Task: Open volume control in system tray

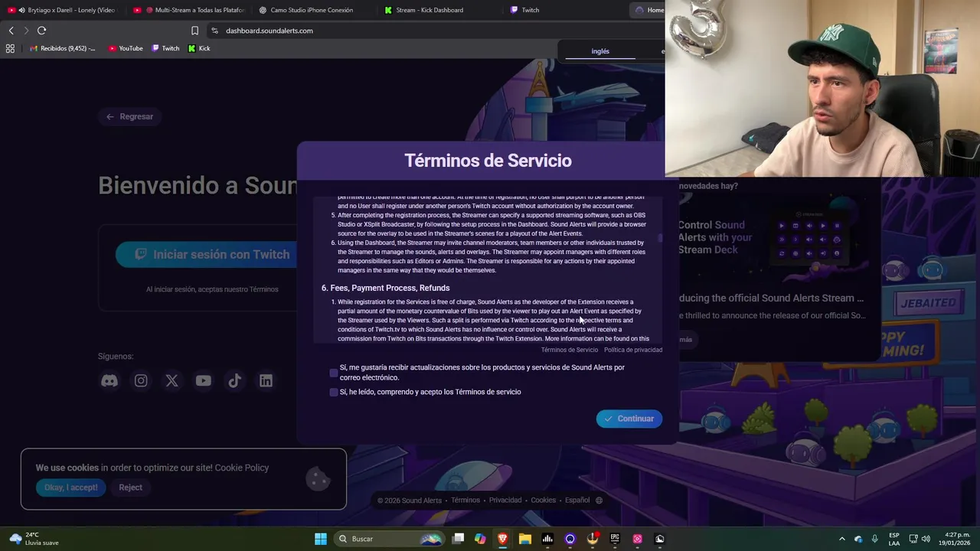Action: 926,539
